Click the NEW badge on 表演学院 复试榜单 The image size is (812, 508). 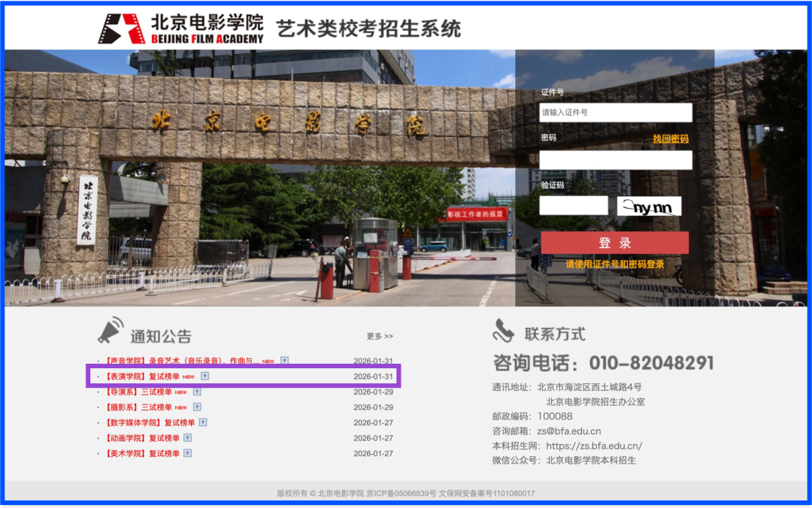pyautogui.click(x=189, y=376)
